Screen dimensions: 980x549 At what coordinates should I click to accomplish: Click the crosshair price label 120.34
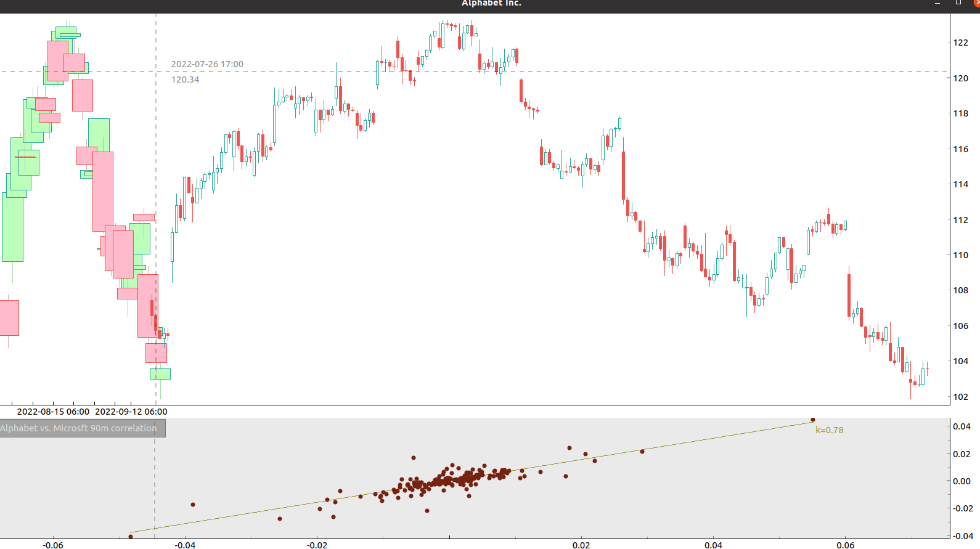(x=185, y=79)
